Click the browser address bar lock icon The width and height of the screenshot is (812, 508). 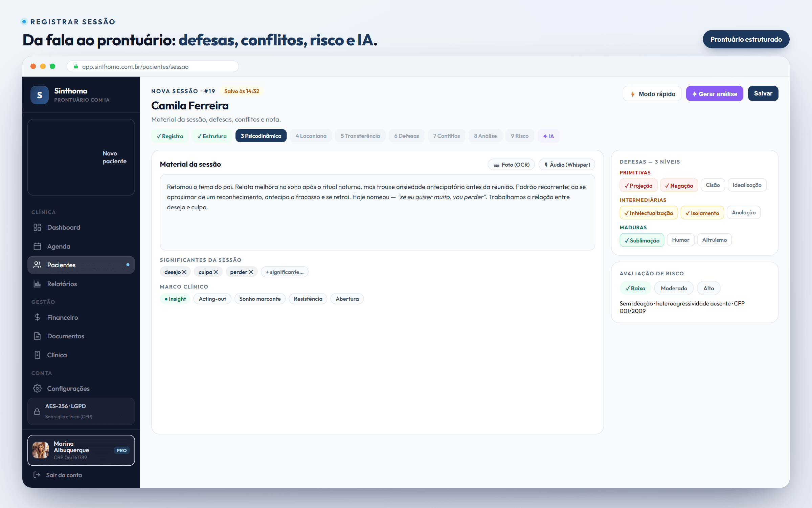(76, 66)
